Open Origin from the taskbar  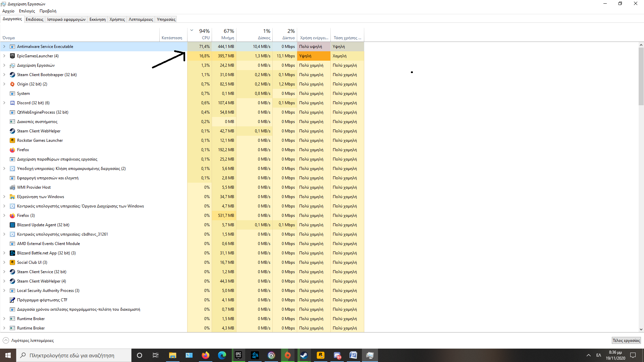pos(288,355)
